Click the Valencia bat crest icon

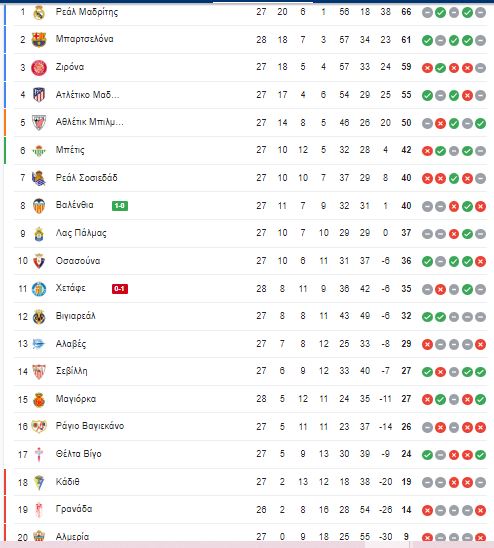39,206
